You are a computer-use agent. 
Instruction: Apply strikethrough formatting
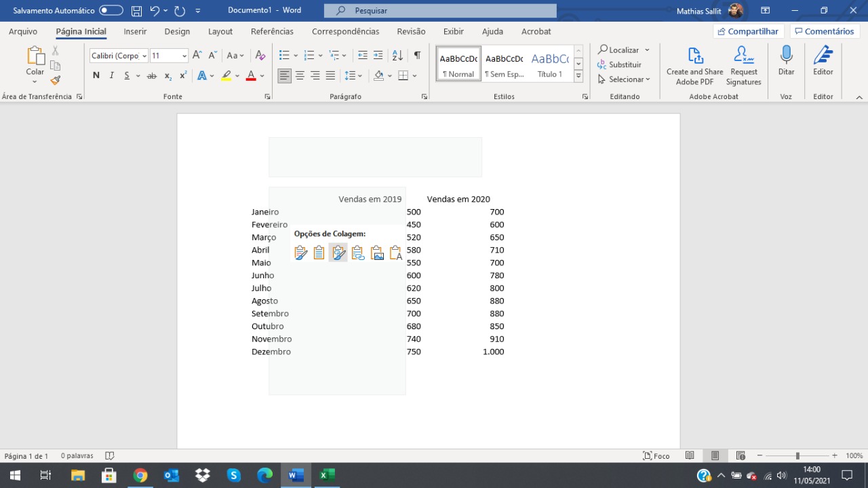(152, 75)
